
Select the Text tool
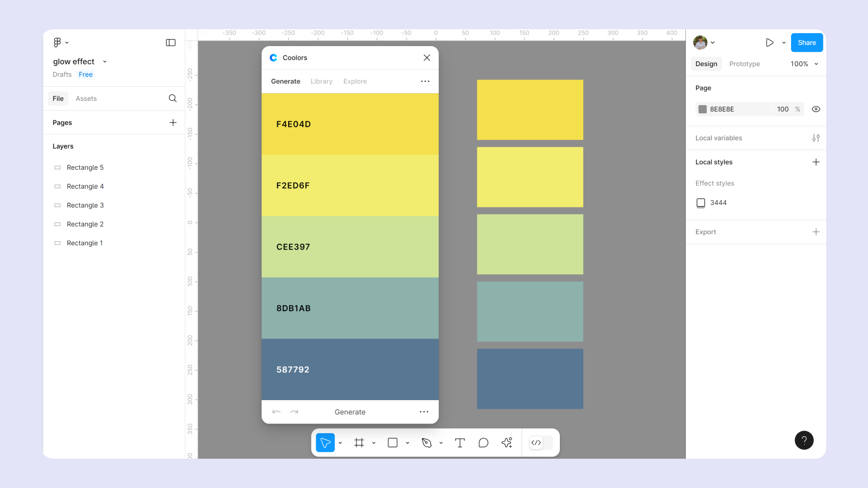pyautogui.click(x=459, y=443)
